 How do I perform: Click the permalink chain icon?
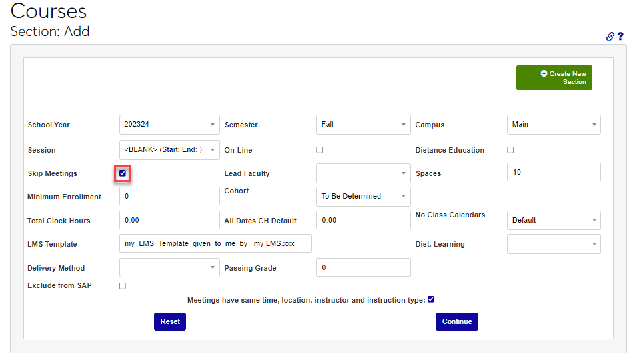pyautogui.click(x=610, y=37)
